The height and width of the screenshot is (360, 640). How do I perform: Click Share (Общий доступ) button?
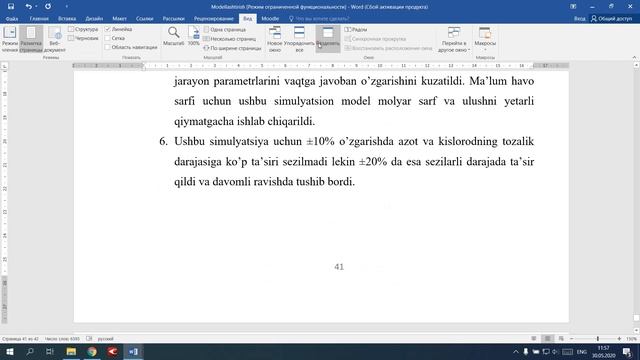pyautogui.click(x=612, y=18)
